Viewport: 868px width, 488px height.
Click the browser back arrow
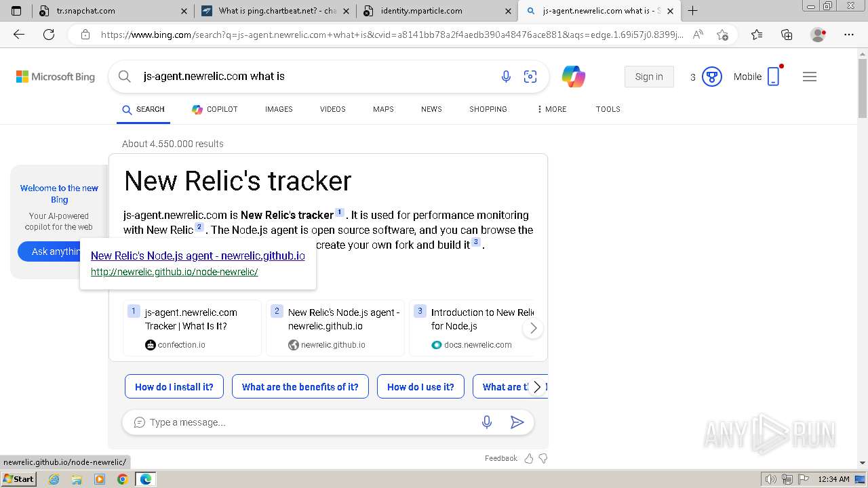coord(19,35)
